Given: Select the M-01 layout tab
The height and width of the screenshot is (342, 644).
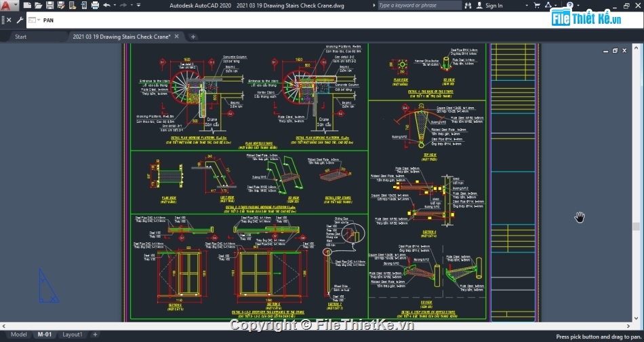Looking at the screenshot, I should (45, 334).
